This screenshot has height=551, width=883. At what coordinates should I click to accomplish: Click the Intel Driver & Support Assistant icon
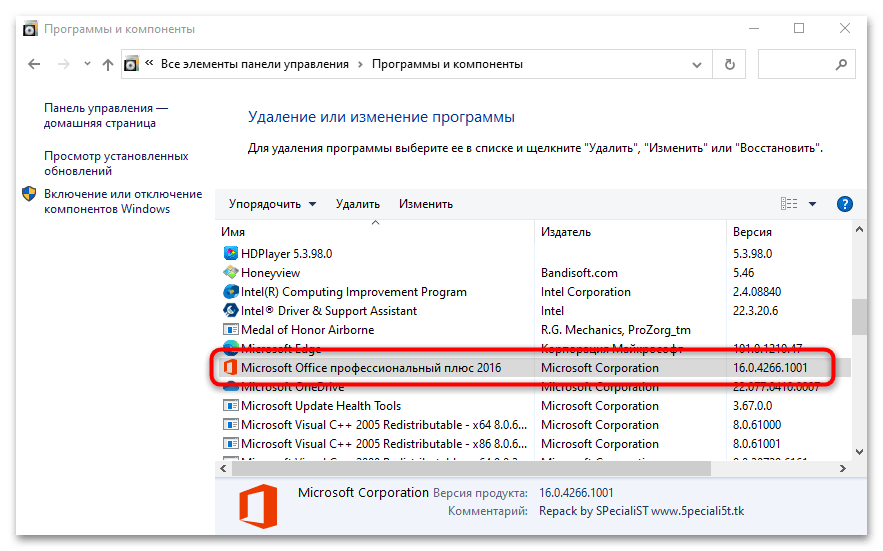231,311
